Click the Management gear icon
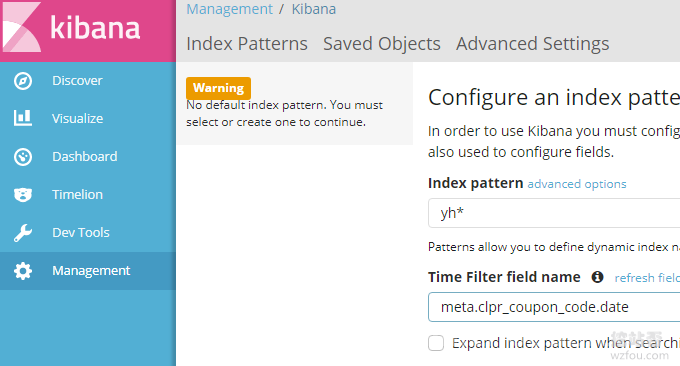 click(x=23, y=271)
